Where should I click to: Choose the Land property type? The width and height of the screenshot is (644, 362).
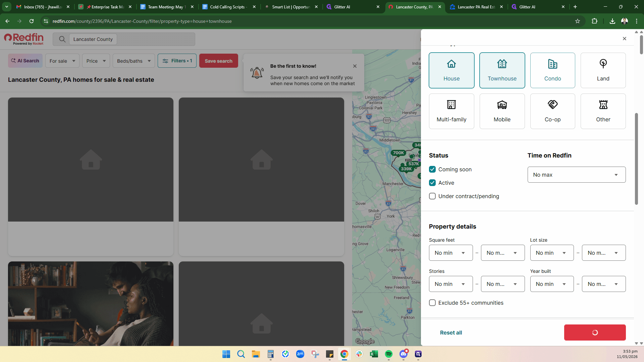pos(603,70)
